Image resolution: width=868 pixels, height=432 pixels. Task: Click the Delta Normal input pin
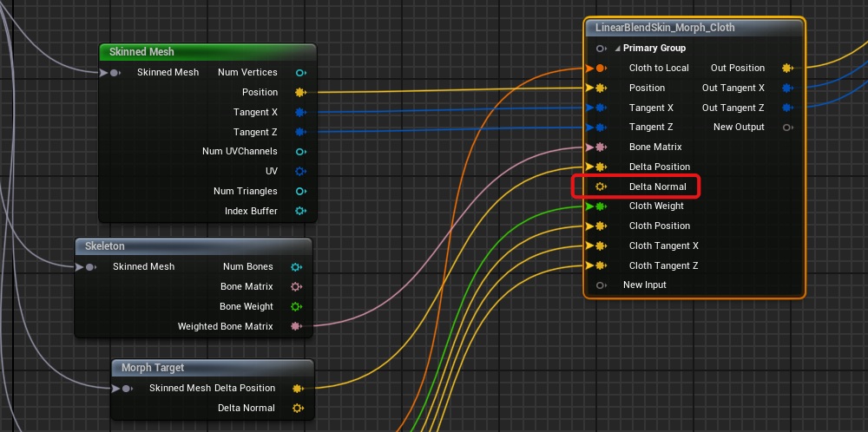click(600, 187)
